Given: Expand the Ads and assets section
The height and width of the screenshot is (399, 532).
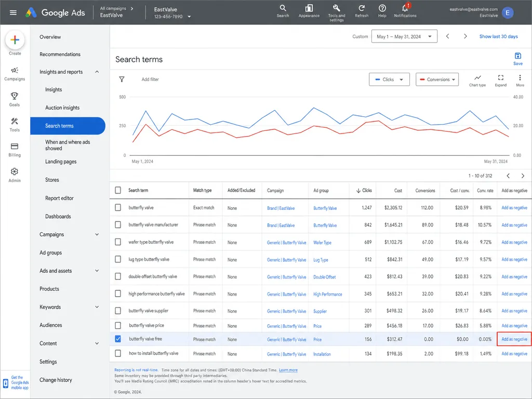Looking at the screenshot, I should (97, 270).
